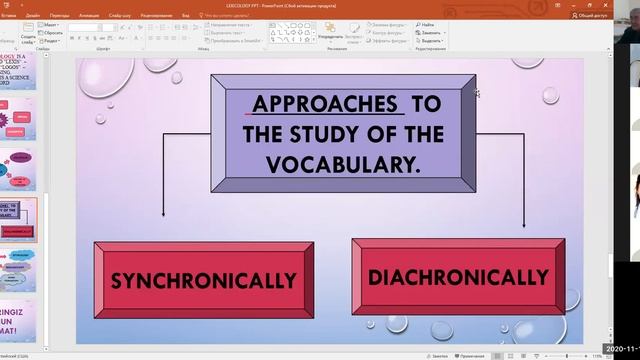Select the star shape in gallery

(x=307, y=40)
